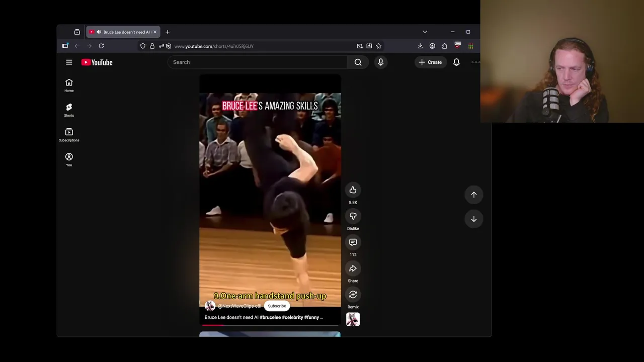This screenshot has width=644, height=362.
Task: Open the browser account profile icon
Action: coord(432,46)
